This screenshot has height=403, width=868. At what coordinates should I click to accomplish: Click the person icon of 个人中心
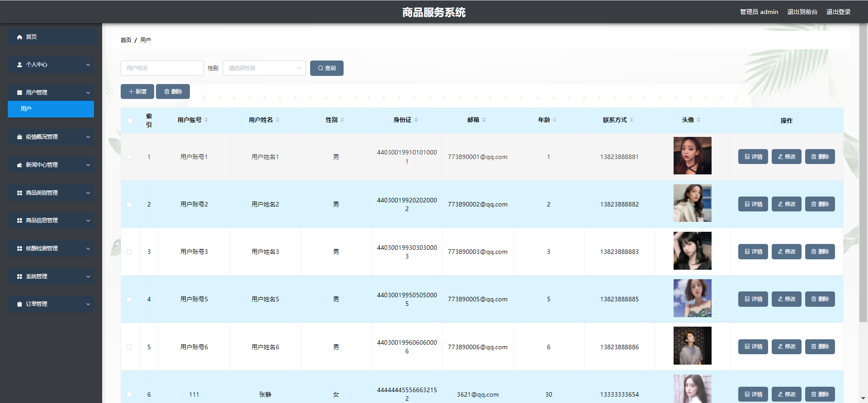(19, 65)
